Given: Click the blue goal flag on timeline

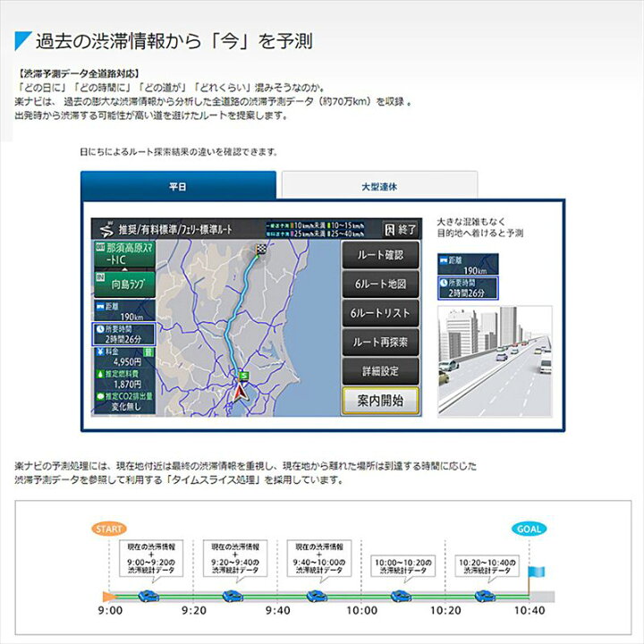Looking at the screenshot, I should tap(536, 572).
